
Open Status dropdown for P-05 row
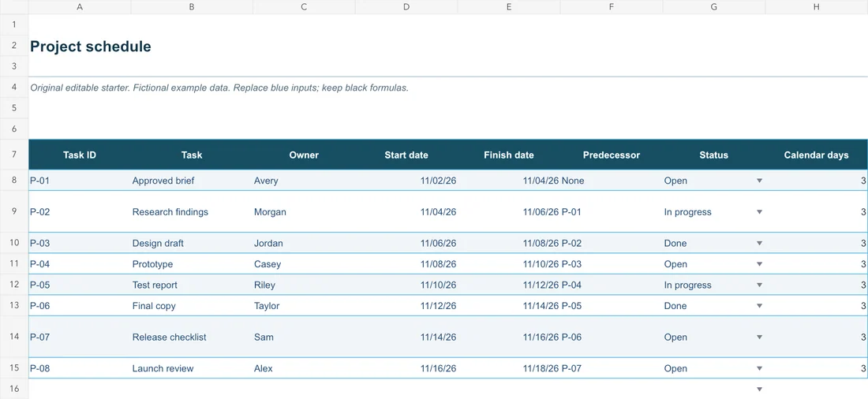point(759,285)
